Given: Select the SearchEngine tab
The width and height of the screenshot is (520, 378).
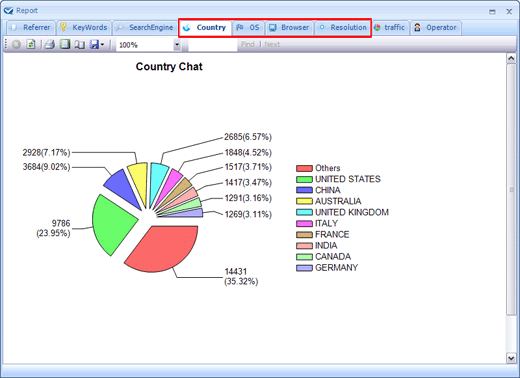Looking at the screenshot, I should (x=145, y=28).
